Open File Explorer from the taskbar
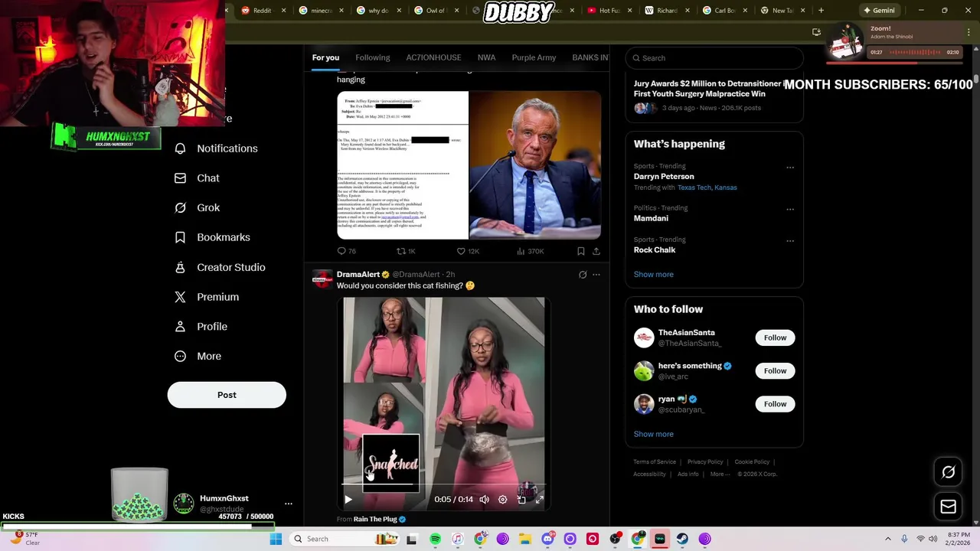 (524, 539)
